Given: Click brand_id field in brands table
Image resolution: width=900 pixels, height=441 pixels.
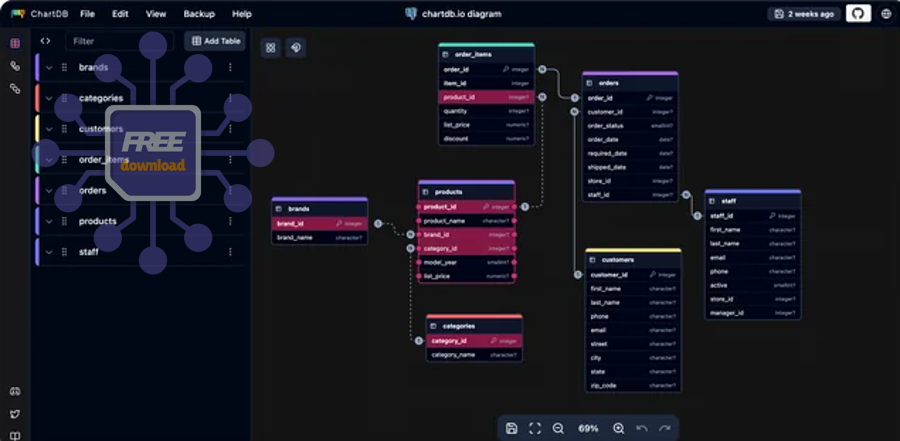Looking at the screenshot, I should [320, 224].
